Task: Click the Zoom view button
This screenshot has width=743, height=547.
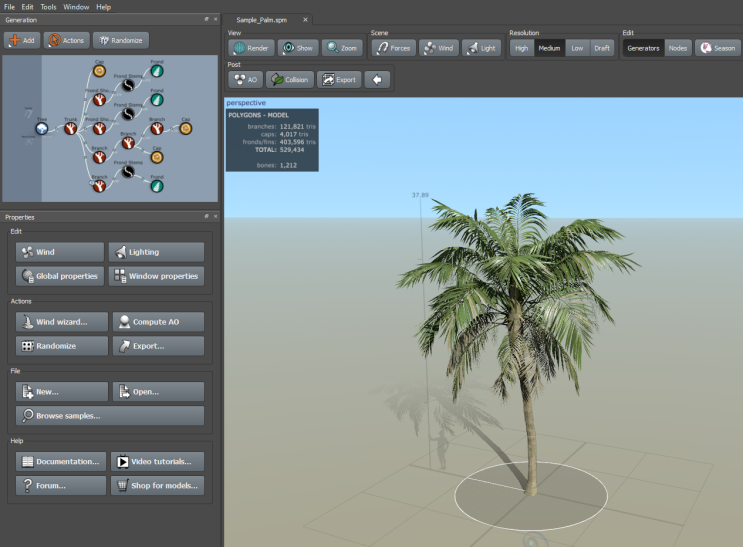Action: (342, 48)
